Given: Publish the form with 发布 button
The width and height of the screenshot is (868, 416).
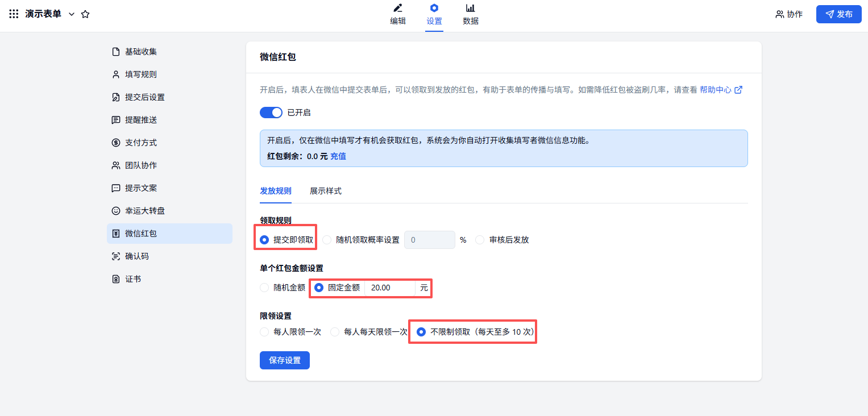Looking at the screenshot, I should click(838, 14).
